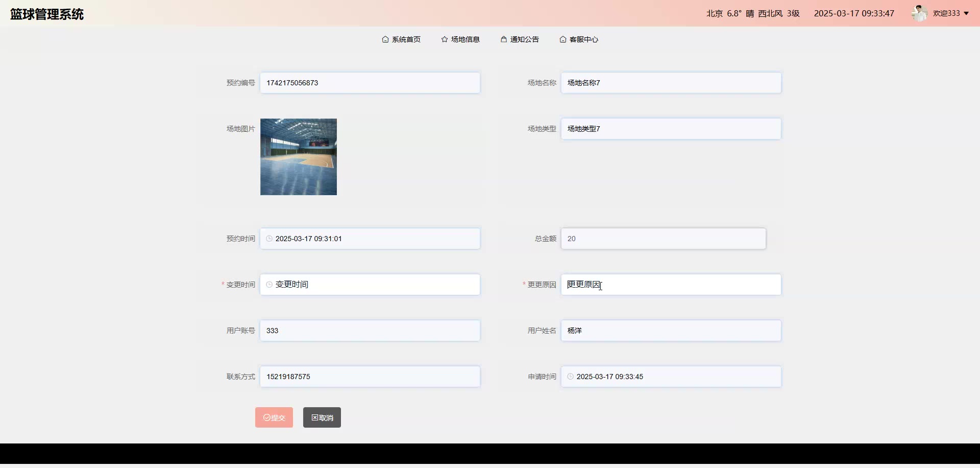Click the home icon beside 系统首页

[385, 39]
